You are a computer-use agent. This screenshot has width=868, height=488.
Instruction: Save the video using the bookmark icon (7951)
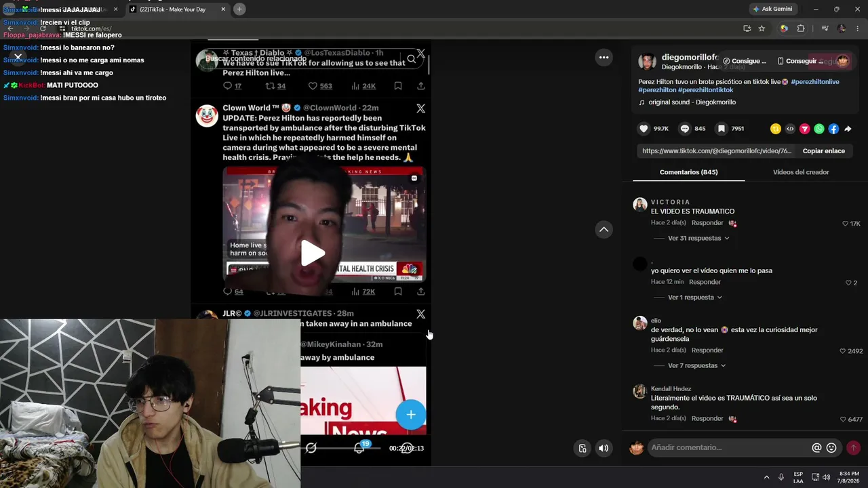(722, 129)
